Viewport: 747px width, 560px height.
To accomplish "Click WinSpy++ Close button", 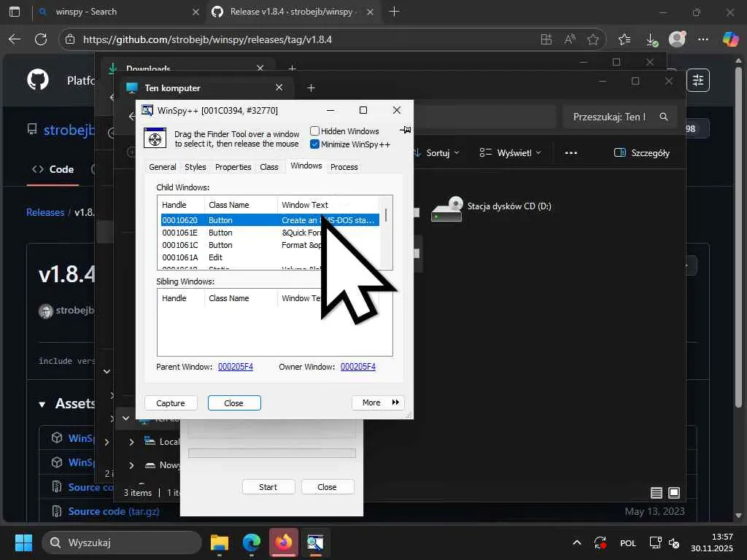I will pos(234,402).
